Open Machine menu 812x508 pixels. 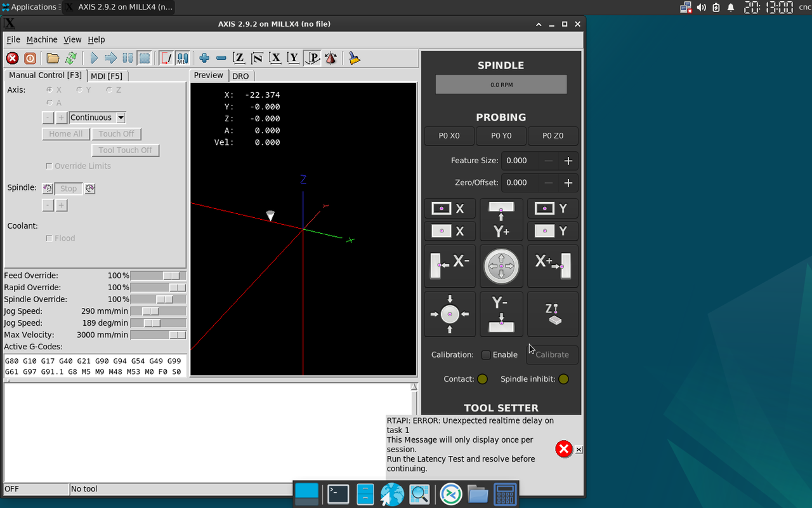(42, 39)
